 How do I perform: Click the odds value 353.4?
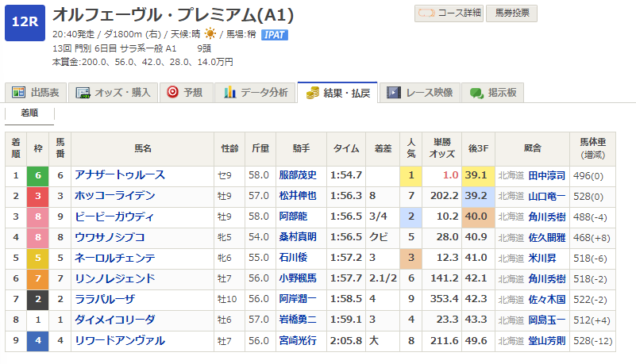tap(444, 299)
